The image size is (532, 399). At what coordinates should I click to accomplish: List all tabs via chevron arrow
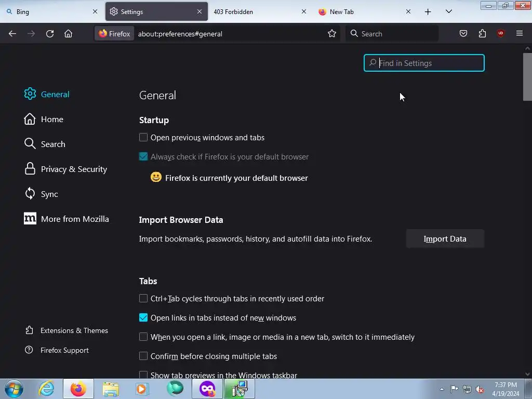coord(448,11)
